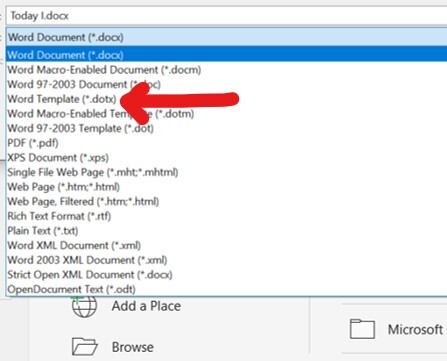The height and width of the screenshot is (361, 447).
Task: Select Strict Open XML Document (*.docx)
Action: [90, 275]
